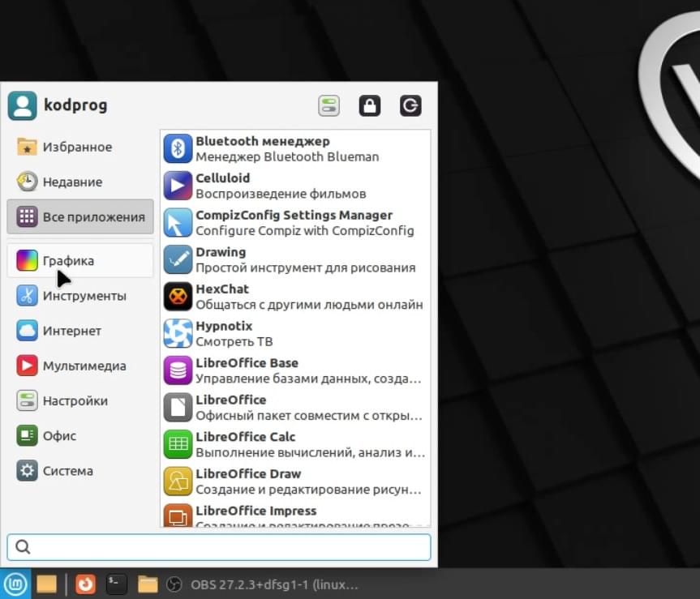The height and width of the screenshot is (599, 700).
Task: Open the terminal from the panel
Action: 117,584
